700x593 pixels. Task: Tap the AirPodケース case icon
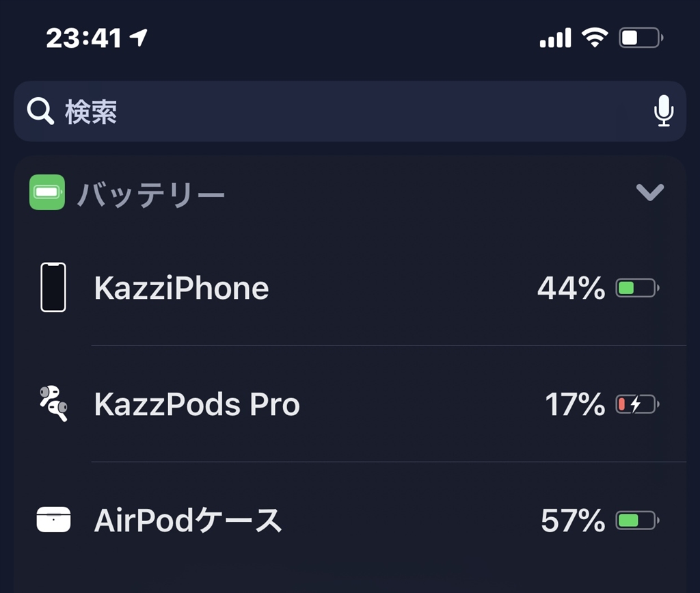(x=53, y=520)
